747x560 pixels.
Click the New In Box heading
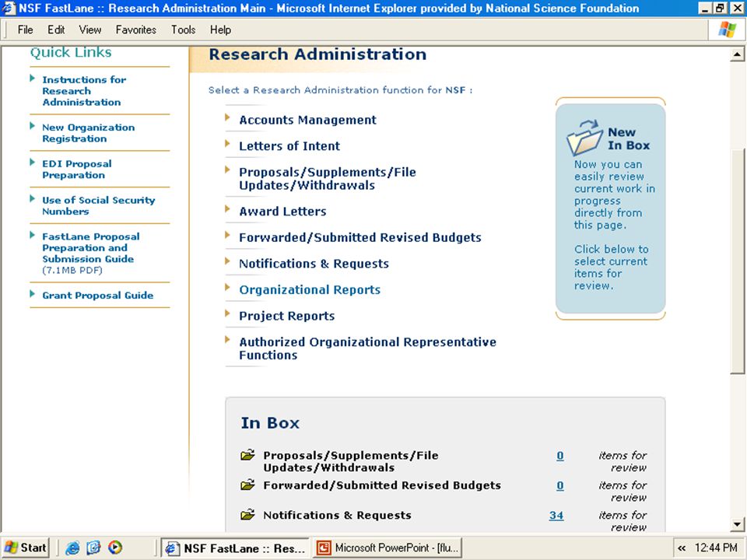[x=629, y=138]
